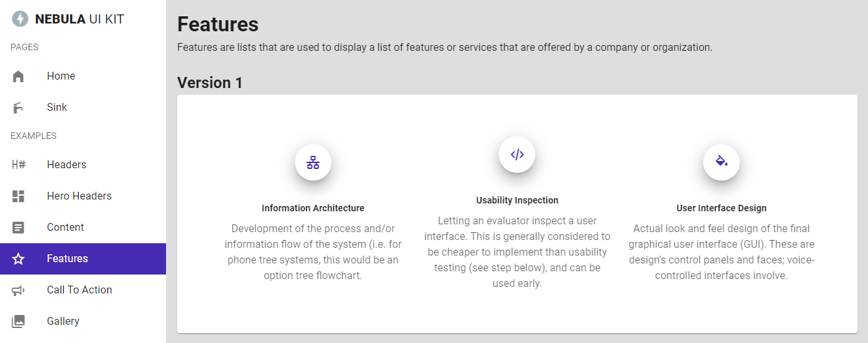Screen dimensions: 868x343
Task: Open the Gallery examples page
Action: click(63, 321)
